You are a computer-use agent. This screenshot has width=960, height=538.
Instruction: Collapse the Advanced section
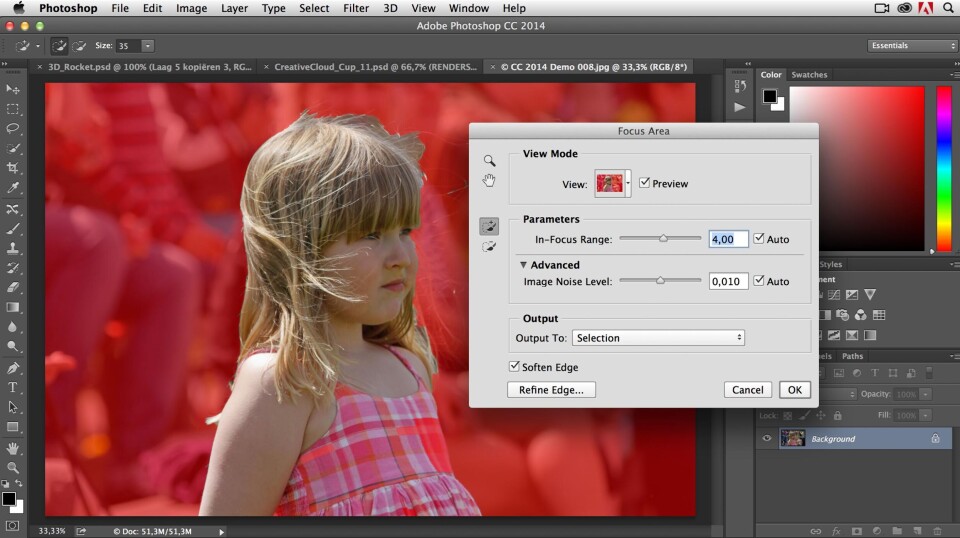click(x=523, y=265)
